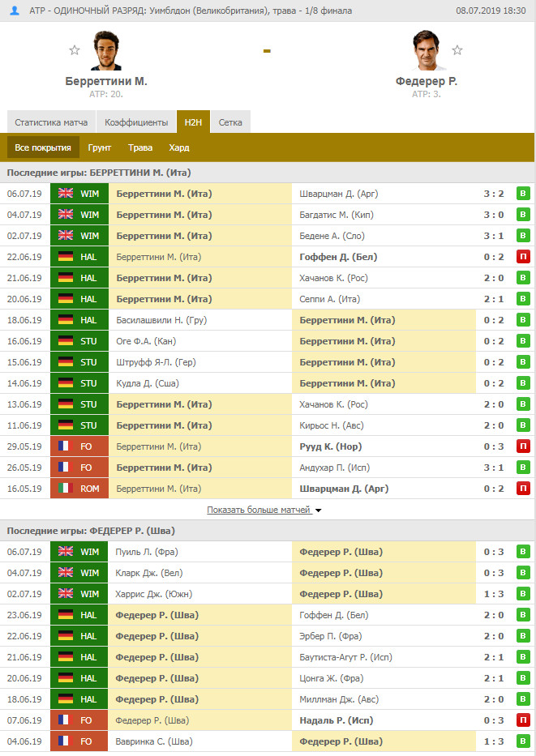The image size is (536, 756).
Task: Click score 3 : 1 in Андухар row
Action: point(494,468)
